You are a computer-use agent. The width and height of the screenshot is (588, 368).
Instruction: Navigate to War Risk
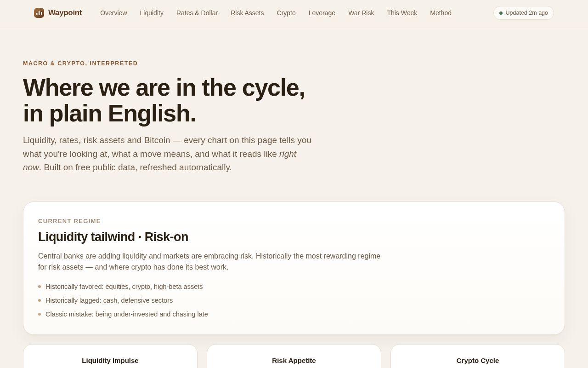pos(361,13)
